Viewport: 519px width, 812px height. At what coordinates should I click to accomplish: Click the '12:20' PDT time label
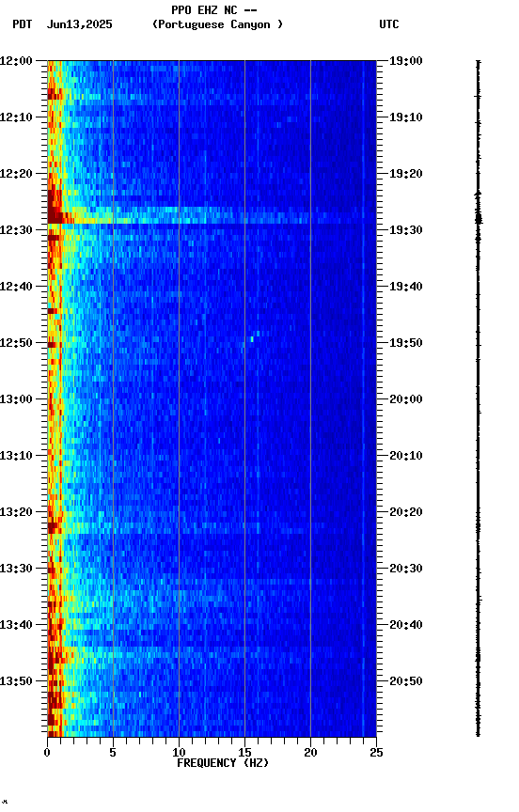pyautogui.click(x=16, y=174)
